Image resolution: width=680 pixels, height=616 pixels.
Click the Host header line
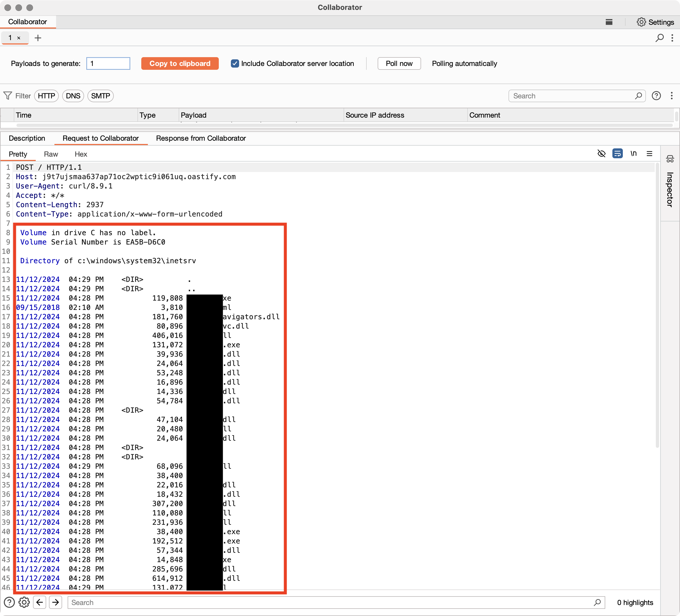tap(126, 177)
